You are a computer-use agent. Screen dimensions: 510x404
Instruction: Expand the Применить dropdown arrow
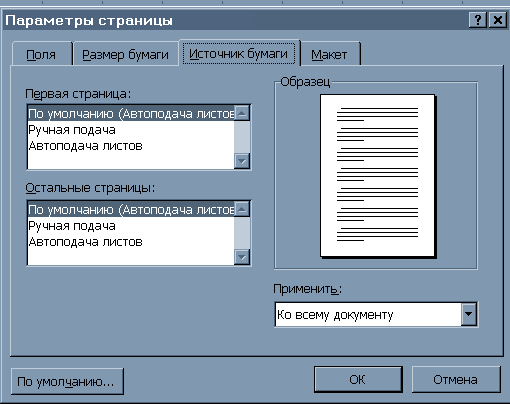[x=469, y=314]
